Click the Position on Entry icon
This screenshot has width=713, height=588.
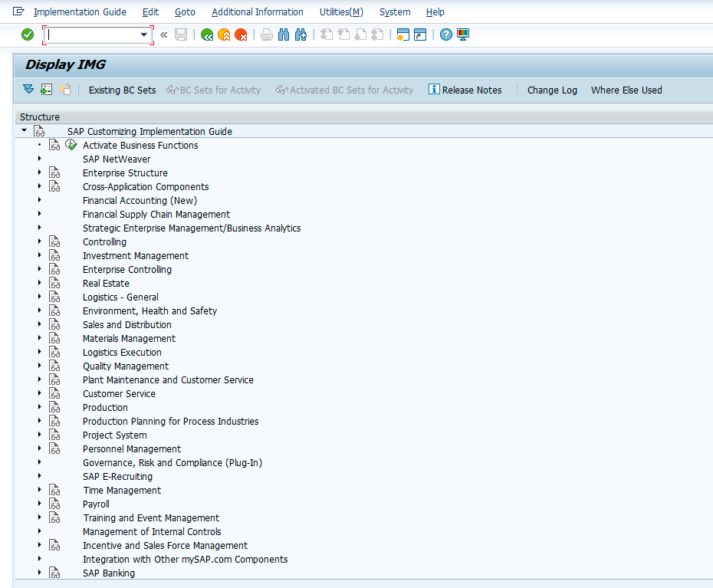(x=46, y=90)
